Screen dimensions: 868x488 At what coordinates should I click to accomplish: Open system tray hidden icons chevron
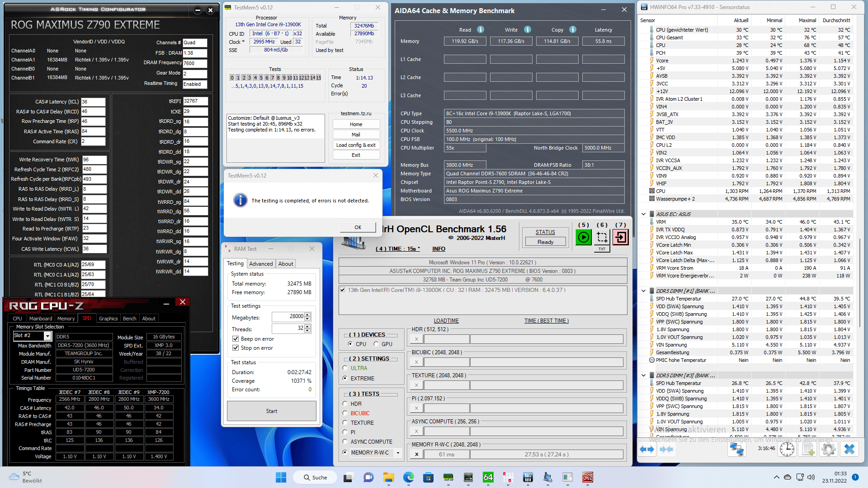(x=776, y=477)
